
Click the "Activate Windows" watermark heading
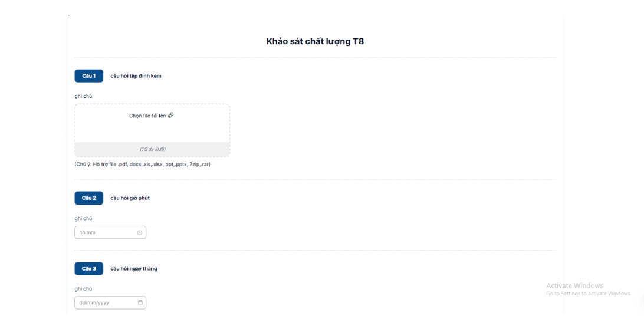574,285
